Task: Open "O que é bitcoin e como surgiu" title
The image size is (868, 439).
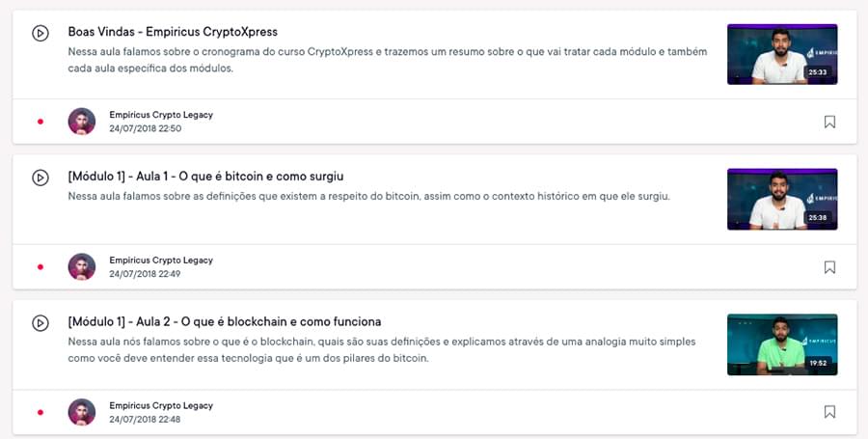Action: click(x=205, y=177)
